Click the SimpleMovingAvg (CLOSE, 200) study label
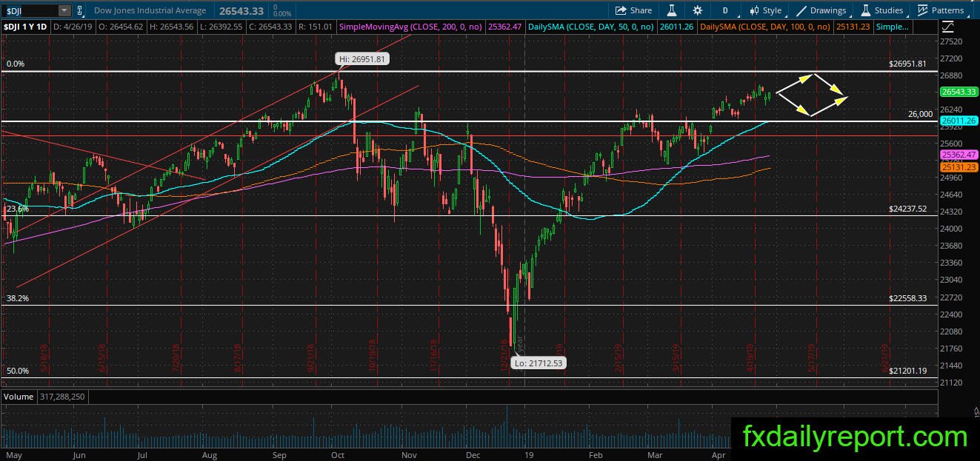 [411, 27]
